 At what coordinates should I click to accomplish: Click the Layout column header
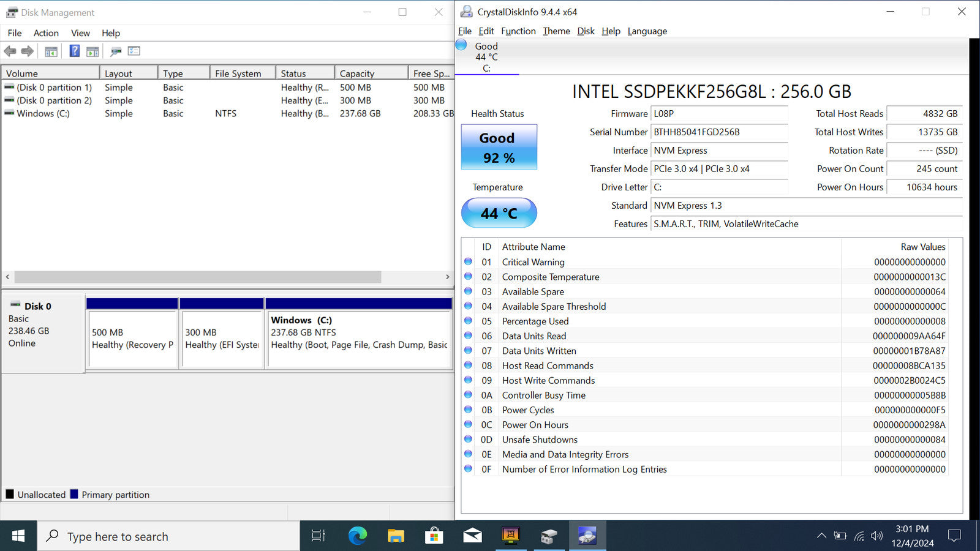[129, 73]
